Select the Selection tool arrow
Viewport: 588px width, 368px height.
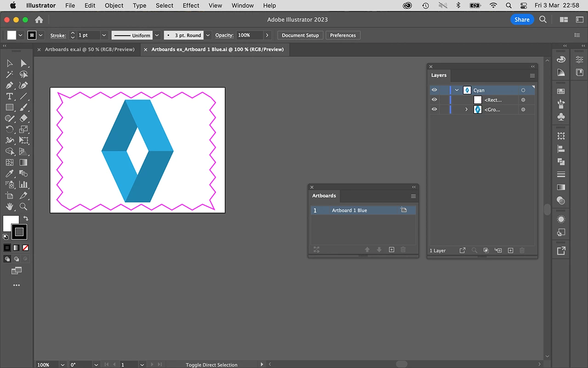click(x=9, y=63)
